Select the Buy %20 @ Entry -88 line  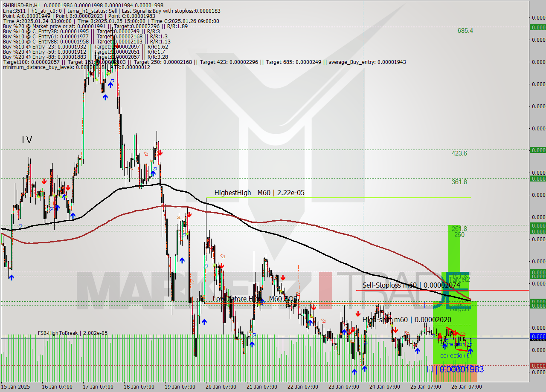pyautogui.click(x=85, y=57)
